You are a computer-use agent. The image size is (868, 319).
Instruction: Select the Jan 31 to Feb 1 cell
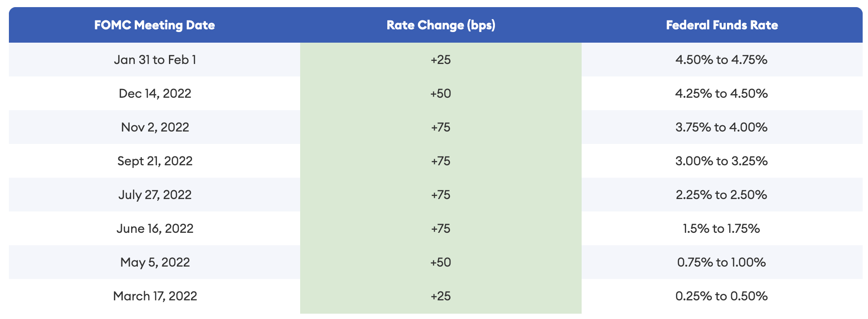tap(155, 60)
